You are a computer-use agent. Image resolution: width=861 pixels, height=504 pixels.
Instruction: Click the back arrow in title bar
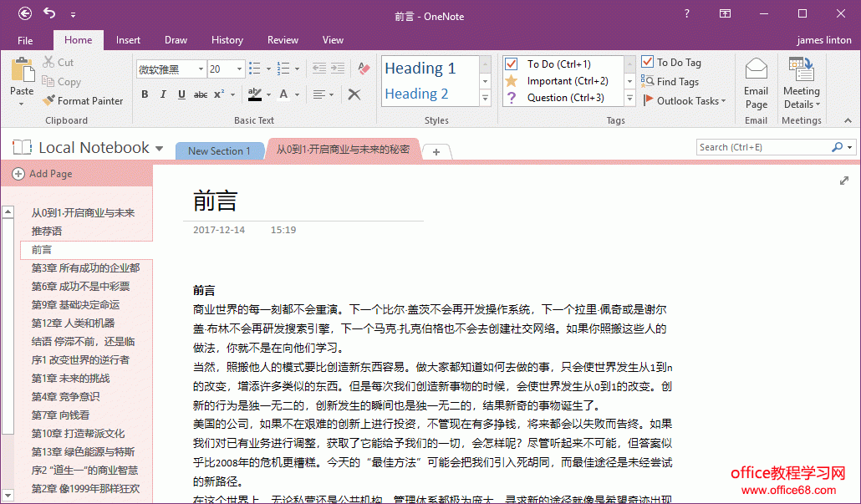tap(25, 13)
